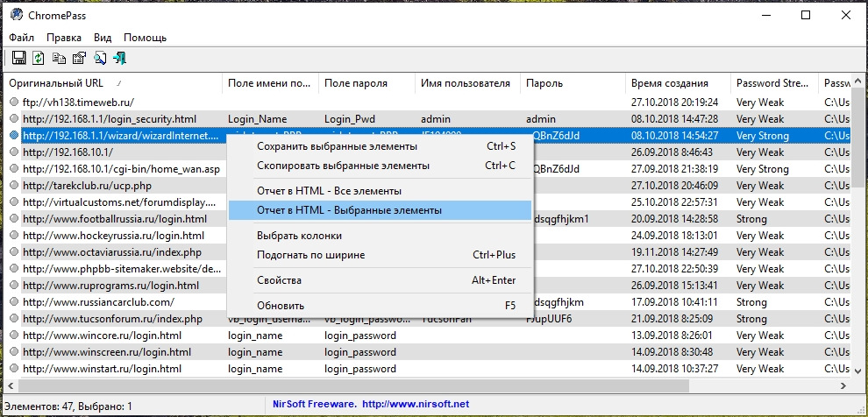Image resolution: width=868 pixels, height=417 pixels.
Task: Open the Правка menu
Action: [x=64, y=38]
